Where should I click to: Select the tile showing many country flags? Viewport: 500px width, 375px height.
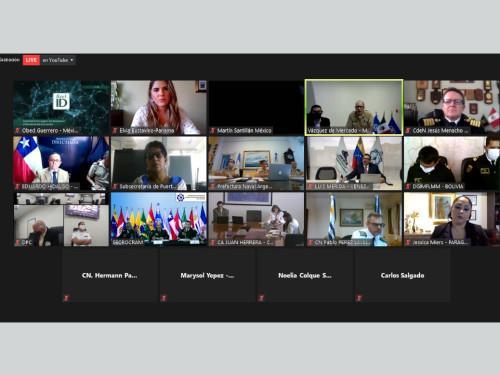coord(159,219)
